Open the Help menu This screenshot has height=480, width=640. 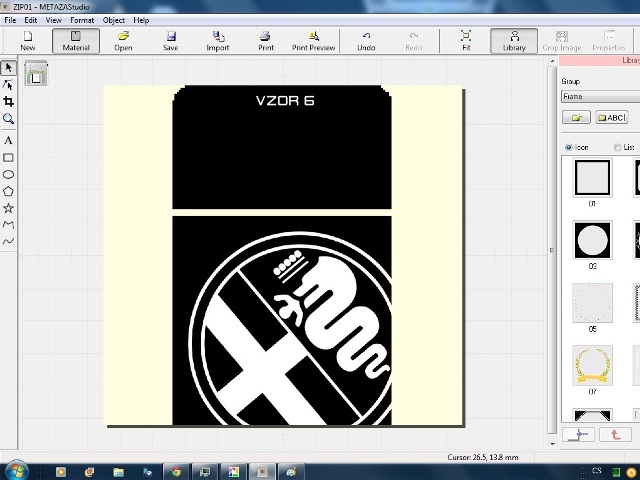point(141,20)
